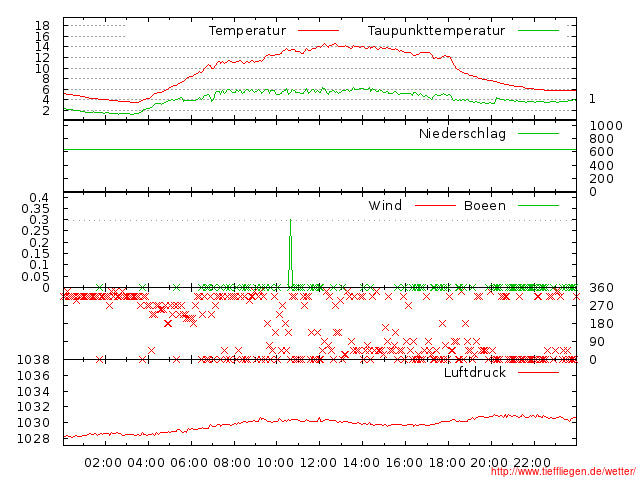Click the 22:00 time axis label
Image resolution: width=640 pixels, height=480 pixels.
533,463
